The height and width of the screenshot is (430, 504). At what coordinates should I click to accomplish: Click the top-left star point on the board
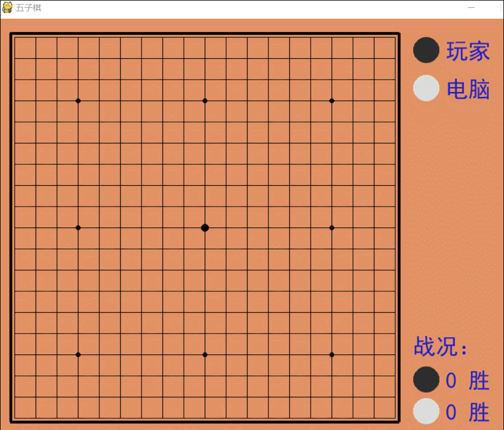coord(78,100)
